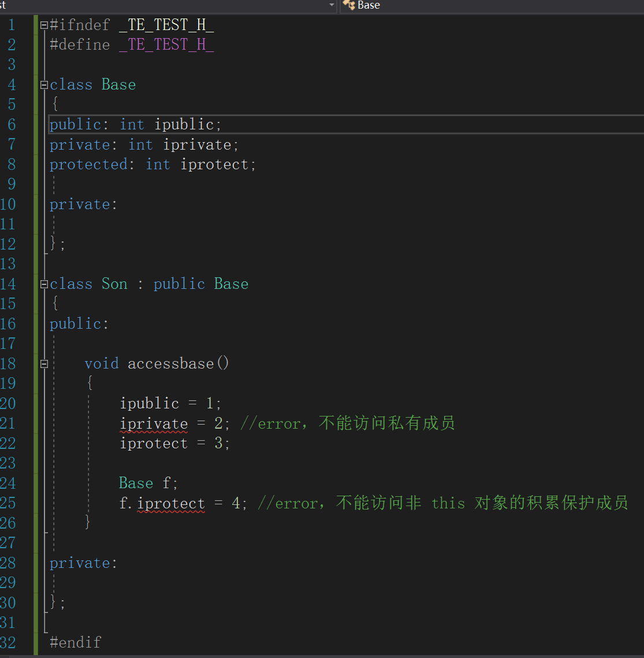The width and height of the screenshot is (644, 658).
Task: Collapse the Base class definition
Action: [43, 84]
